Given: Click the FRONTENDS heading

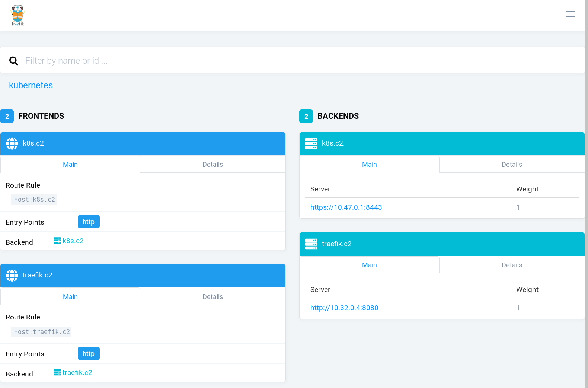Looking at the screenshot, I should pyautogui.click(x=41, y=116).
